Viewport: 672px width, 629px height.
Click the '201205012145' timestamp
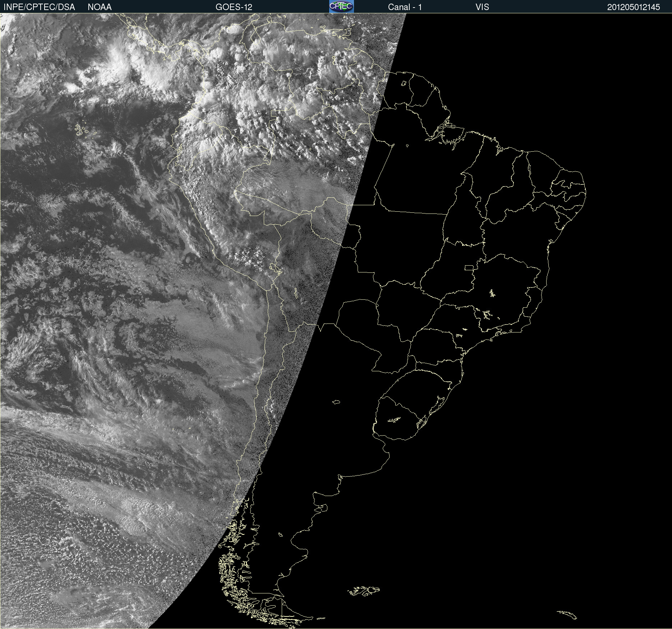634,7
